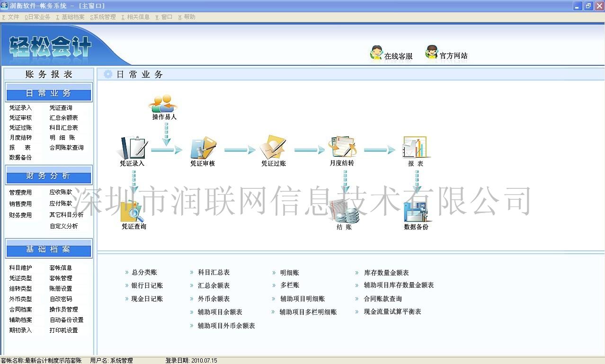
Task: Open the 银行日记账 report link
Action: (147, 285)
